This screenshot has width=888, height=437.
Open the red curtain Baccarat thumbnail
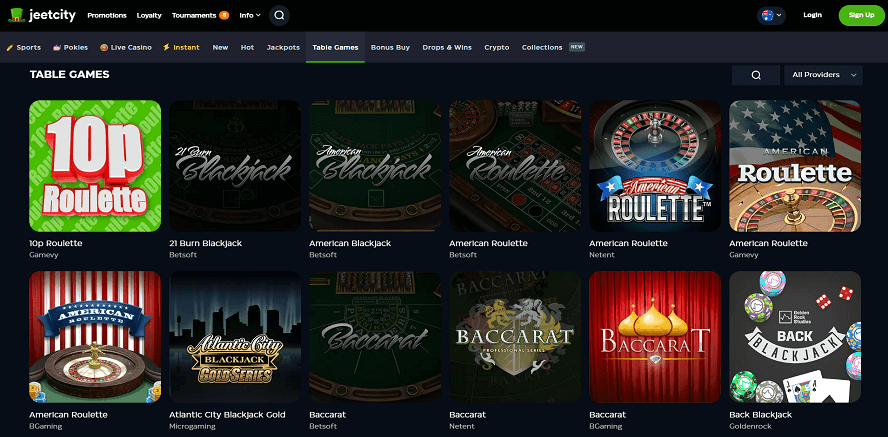coord(655,337)
